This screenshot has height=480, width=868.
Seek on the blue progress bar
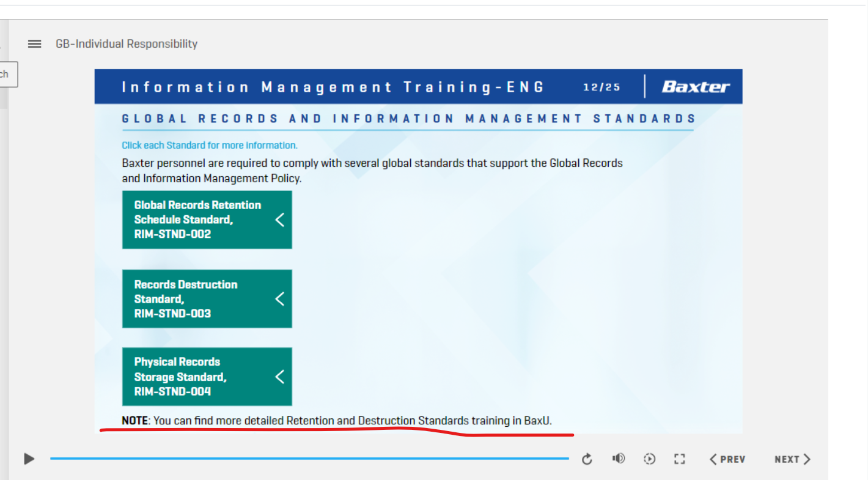point(309,458)
